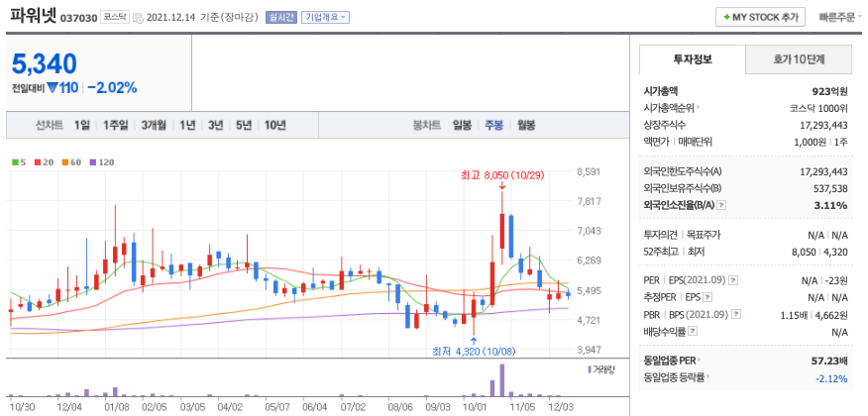Screen dimensions: 868x416
Task: Click plus icon in MY STOCK 추가
Action: [727, 17]
